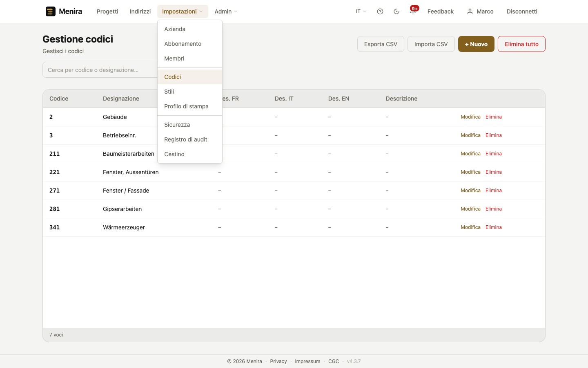Delete code 281 Gipserarbeiten
The image size is (588, 368).
(493, 209)
